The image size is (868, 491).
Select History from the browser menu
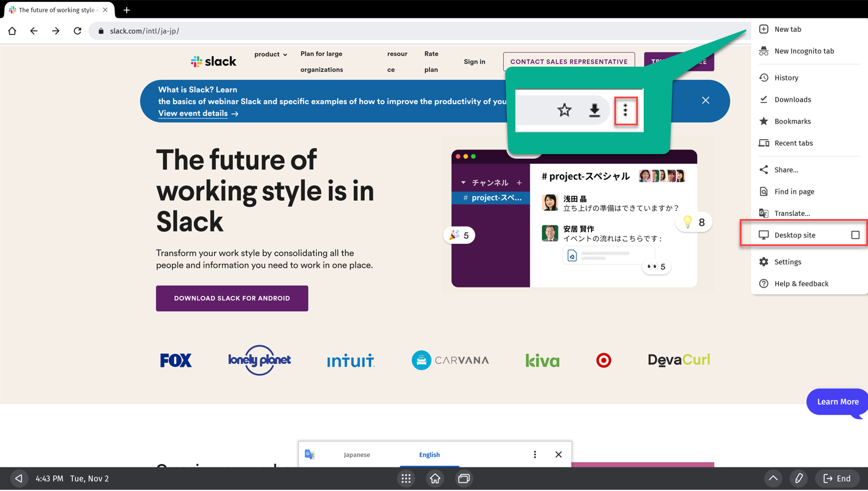[786, 78]
